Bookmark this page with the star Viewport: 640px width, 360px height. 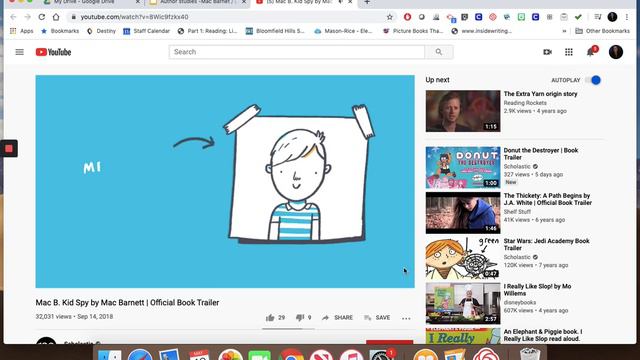[390, 17]
